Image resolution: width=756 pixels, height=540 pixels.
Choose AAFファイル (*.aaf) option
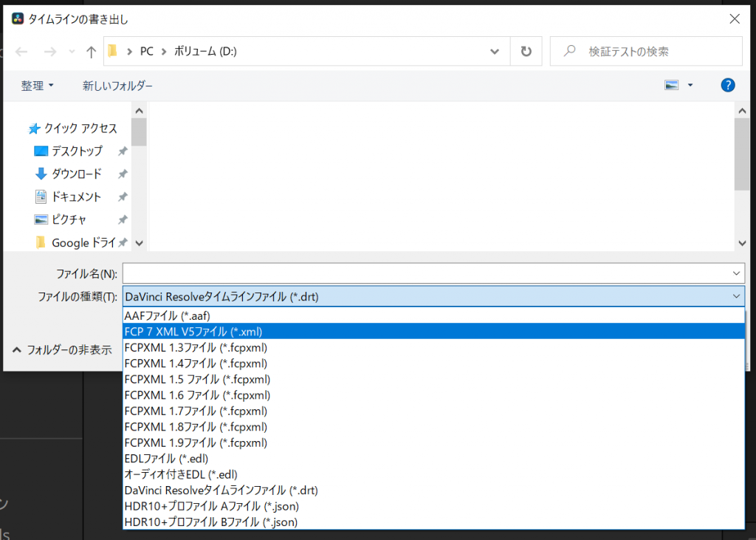pos(433,315)
